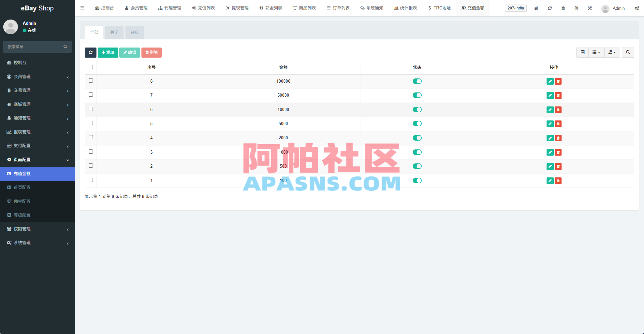Viewport: 644px width, 334px height.
Task: Open the export data dropdown
Action: pyautogui.click(x=612, y=52)
